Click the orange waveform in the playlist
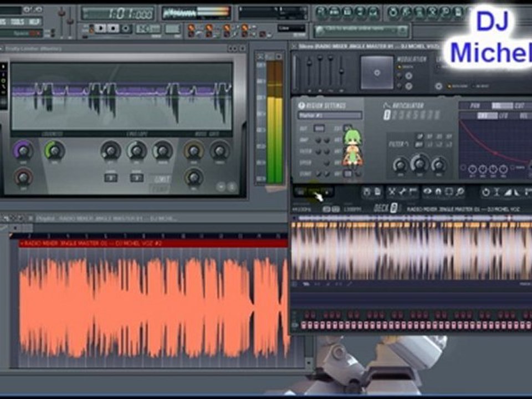Screen dimensions: 532x399 154,307
